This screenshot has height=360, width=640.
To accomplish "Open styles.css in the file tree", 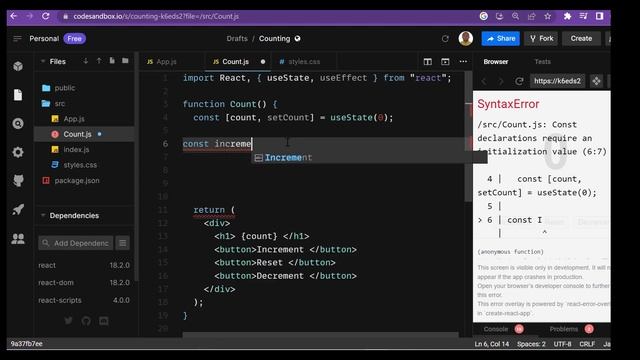I will (x=80, y=165).
